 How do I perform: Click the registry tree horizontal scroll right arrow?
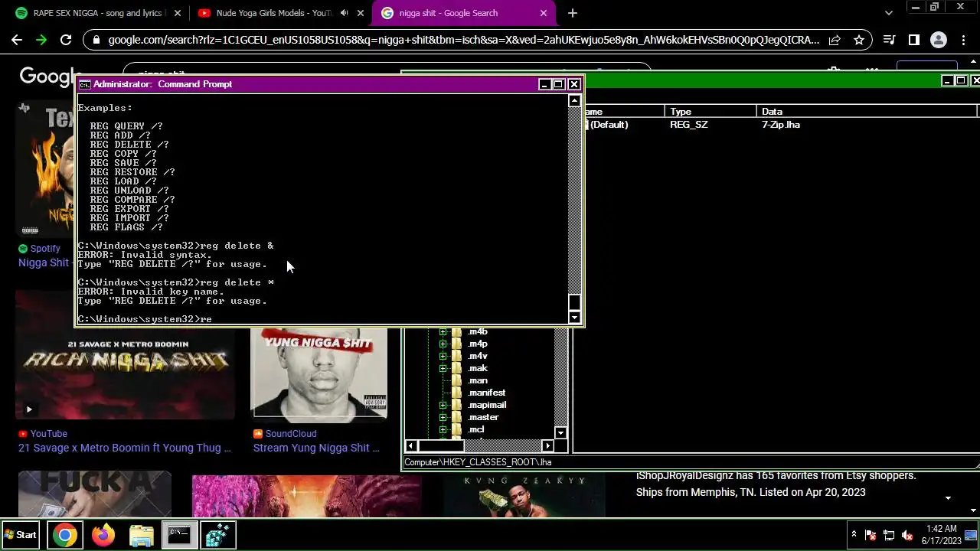(547, 445)
